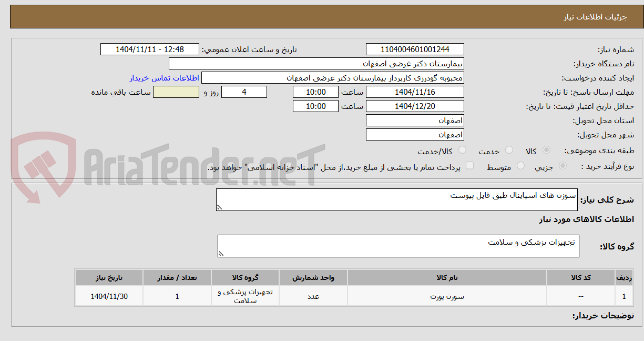Click the general description text area
This screenshot has height=341, width=644.
(x=397, y=200)
